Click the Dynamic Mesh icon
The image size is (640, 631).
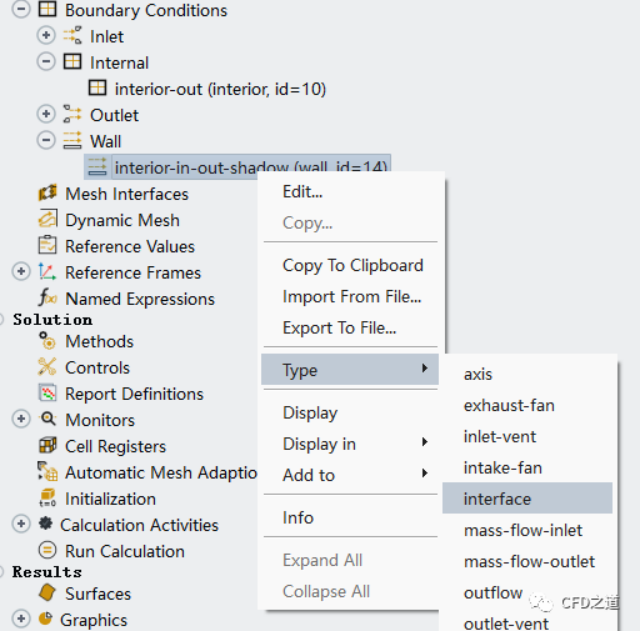[x=47, y=220]
